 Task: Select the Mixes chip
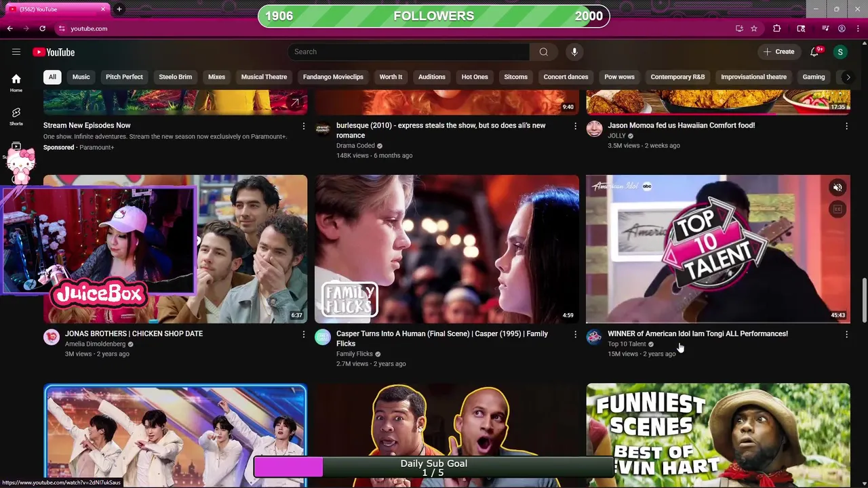[216, 77]
